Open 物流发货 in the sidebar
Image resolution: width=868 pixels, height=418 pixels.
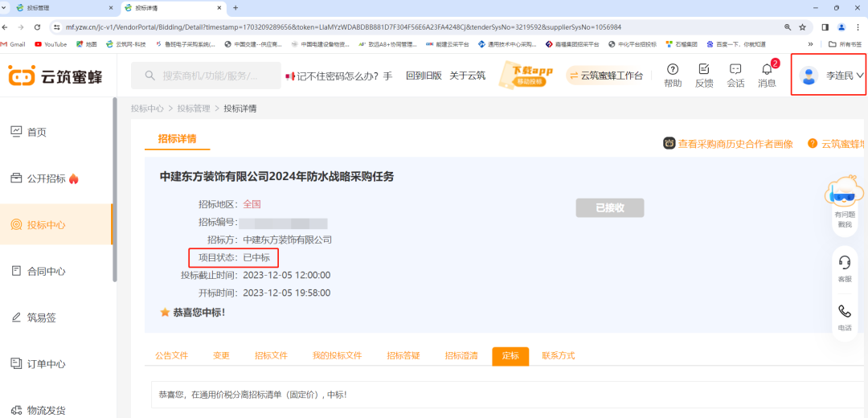(x=39, y=410)
